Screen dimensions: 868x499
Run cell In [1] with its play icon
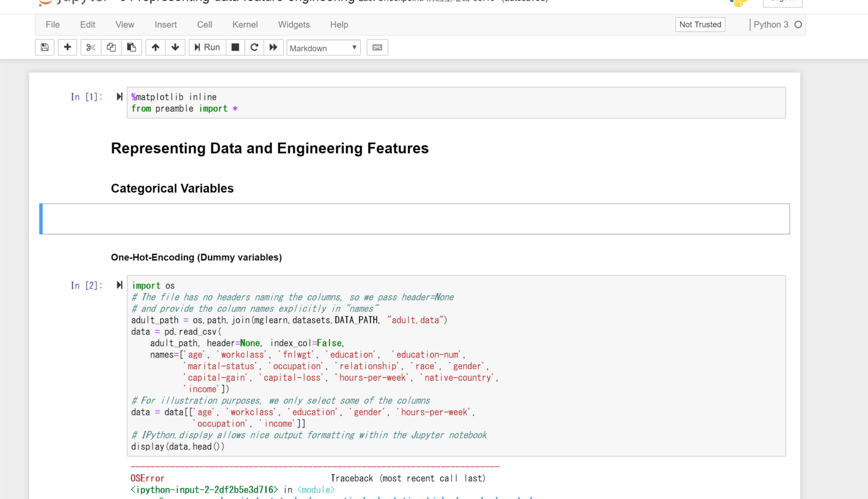(120, 97)
